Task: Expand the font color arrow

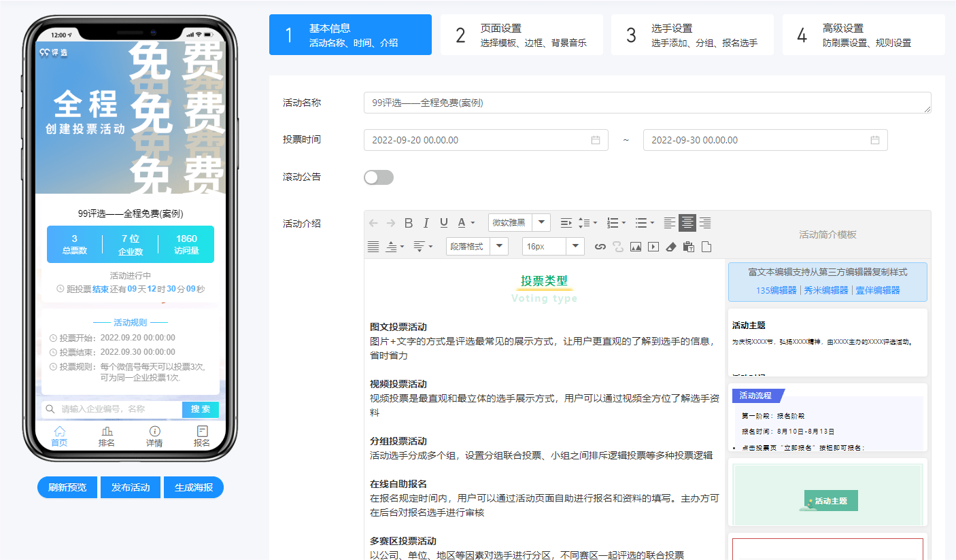Action: (x=473, y=223)
